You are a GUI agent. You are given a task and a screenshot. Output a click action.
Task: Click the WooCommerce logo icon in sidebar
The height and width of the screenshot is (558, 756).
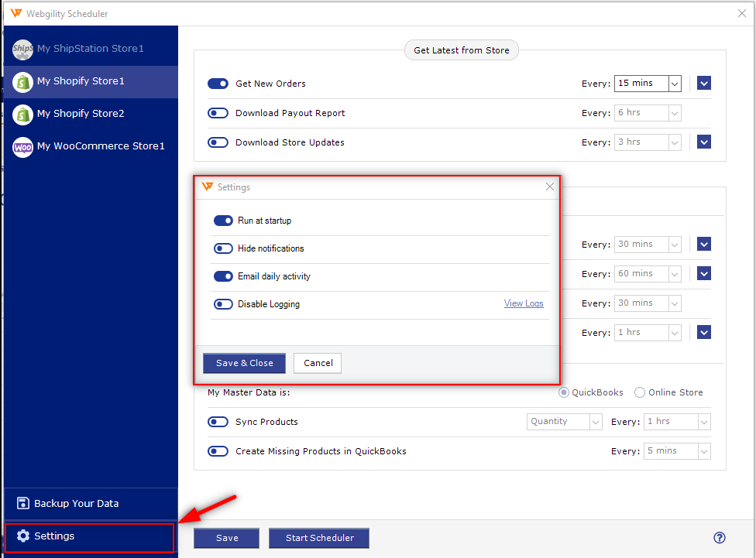tap(22, 147)
